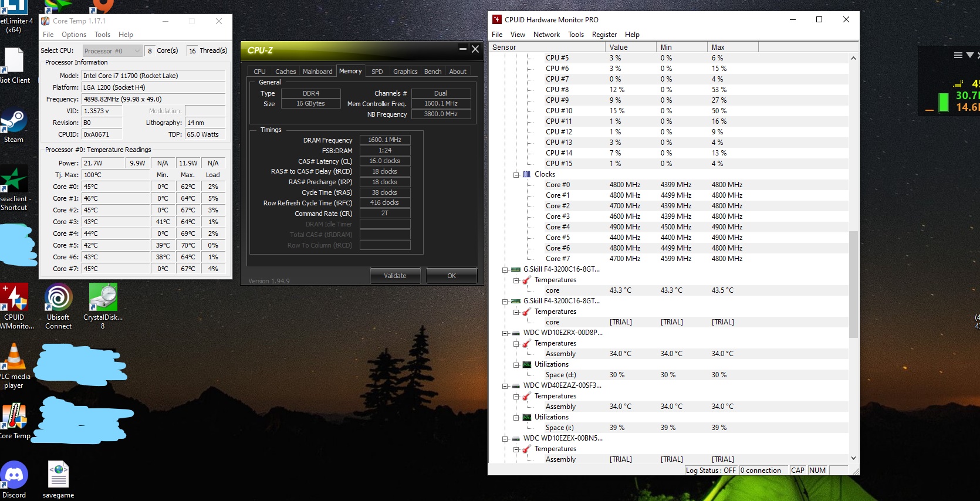Click the Validate button in CPU-Z
The image size is (980, 501).
tap(396, 276)
